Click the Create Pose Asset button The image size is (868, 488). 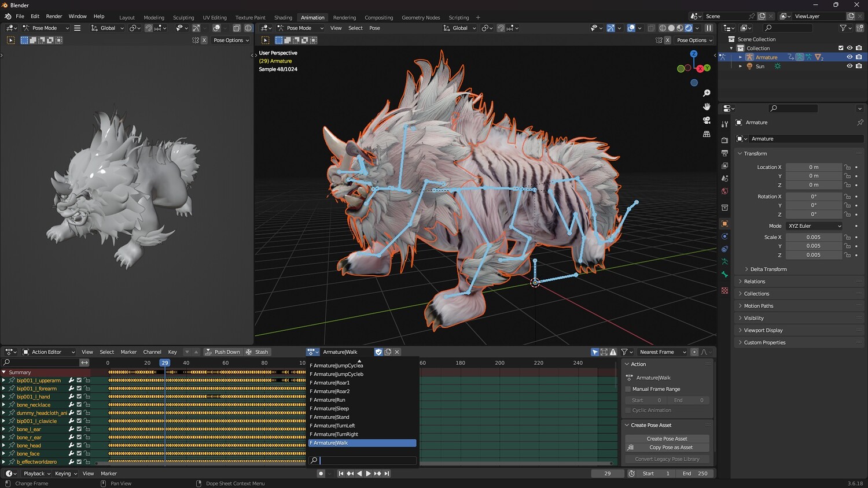[x=667, y=438]
